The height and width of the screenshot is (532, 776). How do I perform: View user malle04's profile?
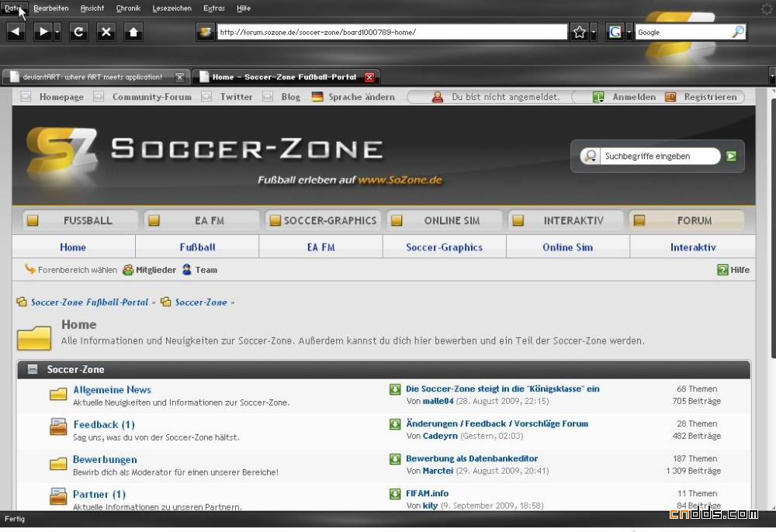[x=438, y=402]
